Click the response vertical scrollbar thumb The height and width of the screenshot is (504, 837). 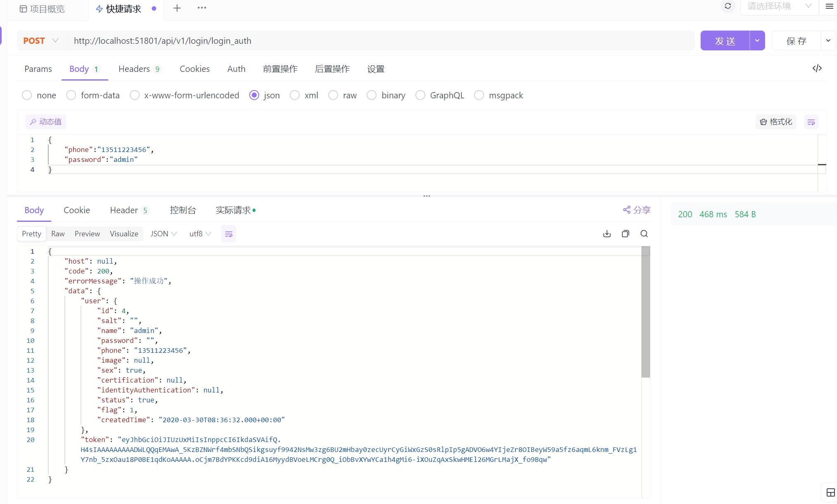646,312
